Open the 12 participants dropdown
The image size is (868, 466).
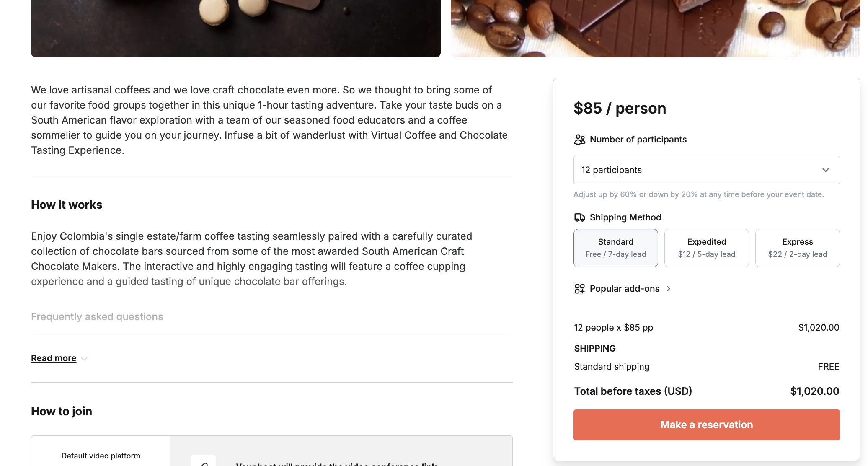click(x=706, y=170)
